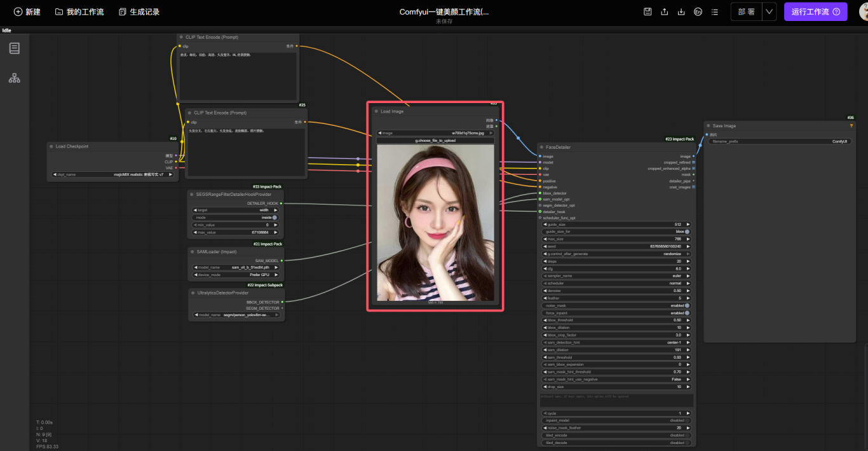Collapse the UltralyticsDetectorProvider node dot

[x=193, y=293]
